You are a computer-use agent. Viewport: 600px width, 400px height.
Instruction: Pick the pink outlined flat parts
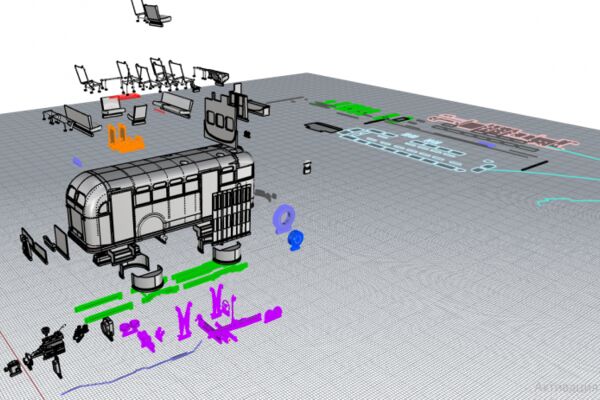(503, 132)
